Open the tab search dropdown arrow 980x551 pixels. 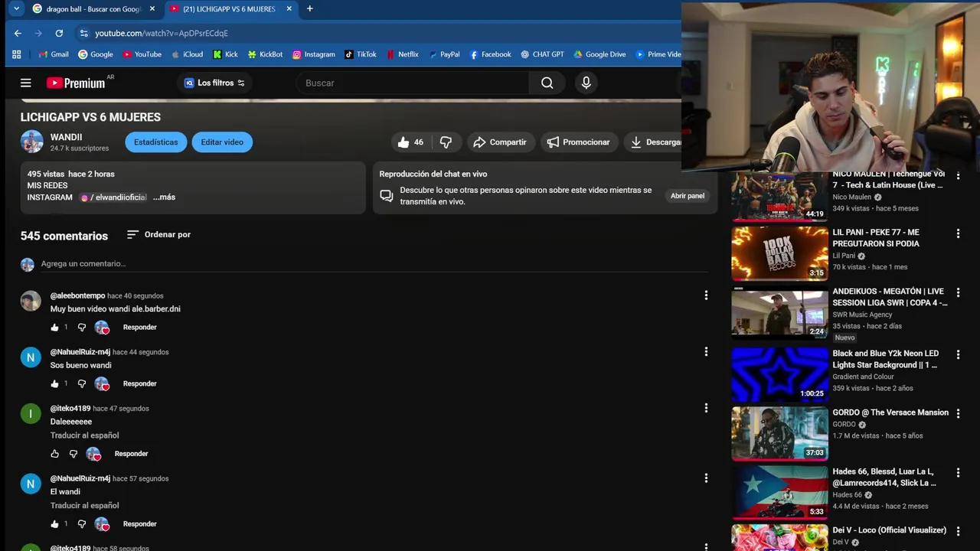(x=16, y=9)
